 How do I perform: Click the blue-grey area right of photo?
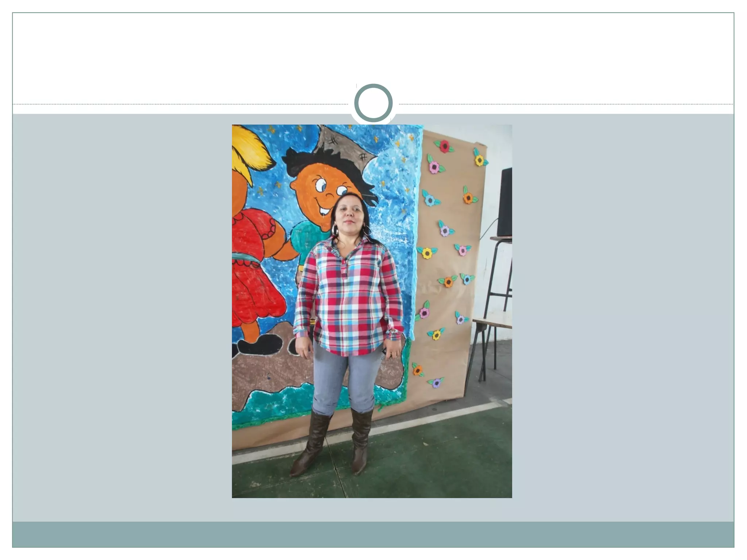tap(623, 317)
